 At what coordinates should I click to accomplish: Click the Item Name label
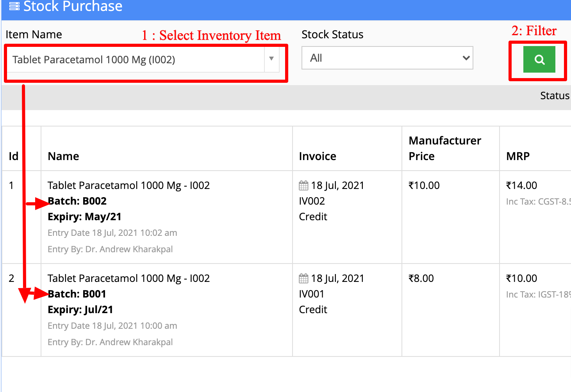click(34, 34)
